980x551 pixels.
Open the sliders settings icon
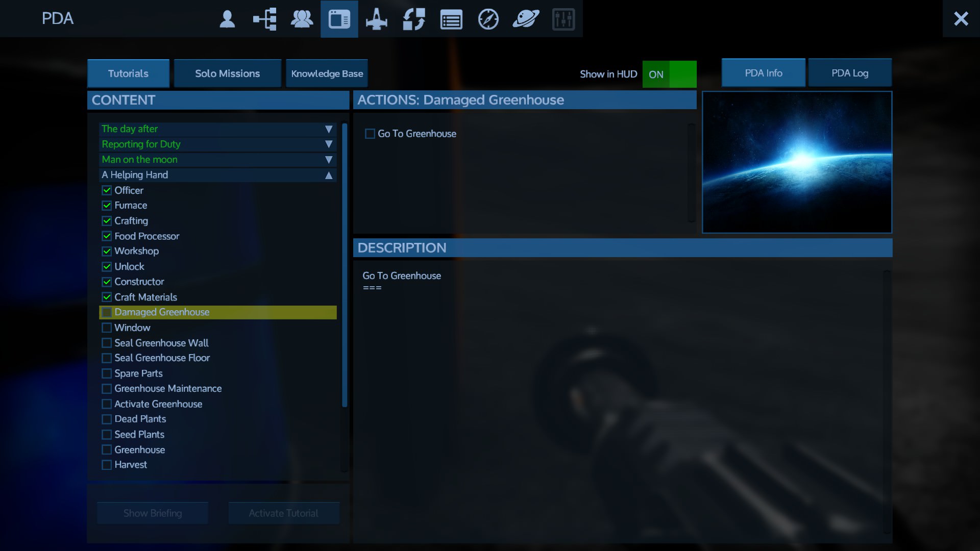(563, 19)
